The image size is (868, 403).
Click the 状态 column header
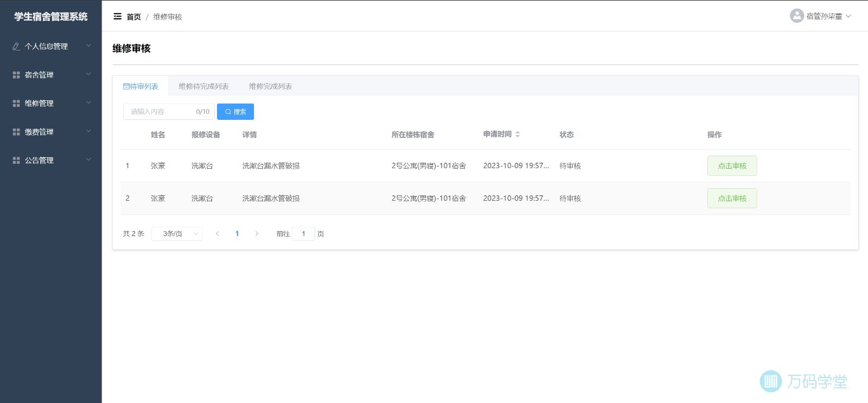point(566,135)
